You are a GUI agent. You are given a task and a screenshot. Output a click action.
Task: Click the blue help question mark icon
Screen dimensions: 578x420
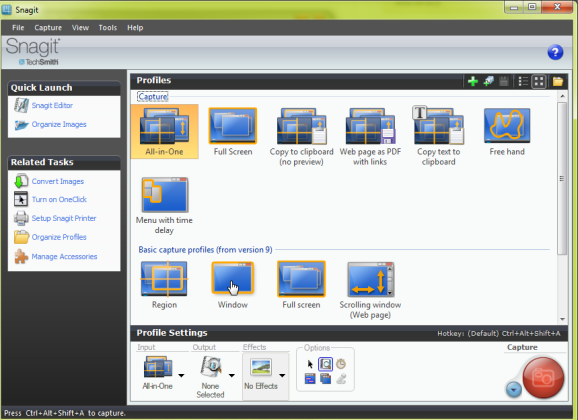(x=555, y=52)
